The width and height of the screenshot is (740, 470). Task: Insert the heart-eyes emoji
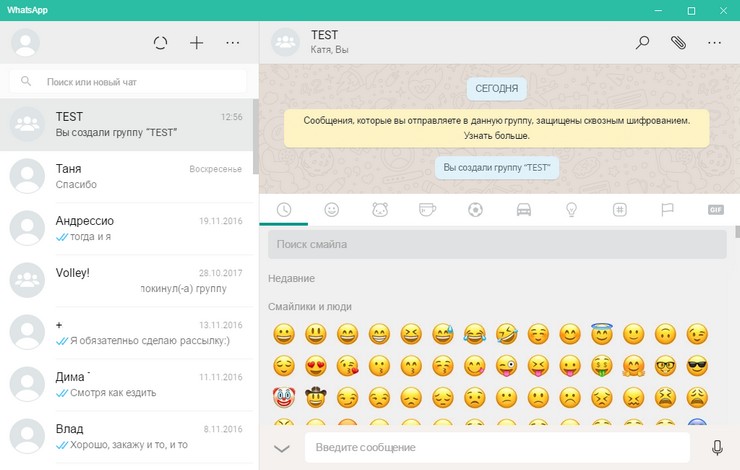315,365
